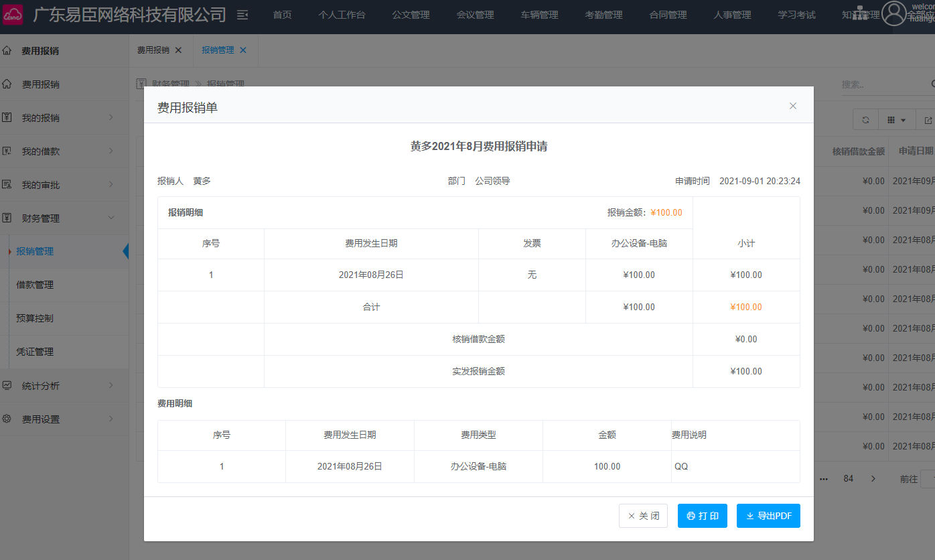Close the 报销管理 tab with its X
Viewport: 935px width, 560px height.
[243, 50]
